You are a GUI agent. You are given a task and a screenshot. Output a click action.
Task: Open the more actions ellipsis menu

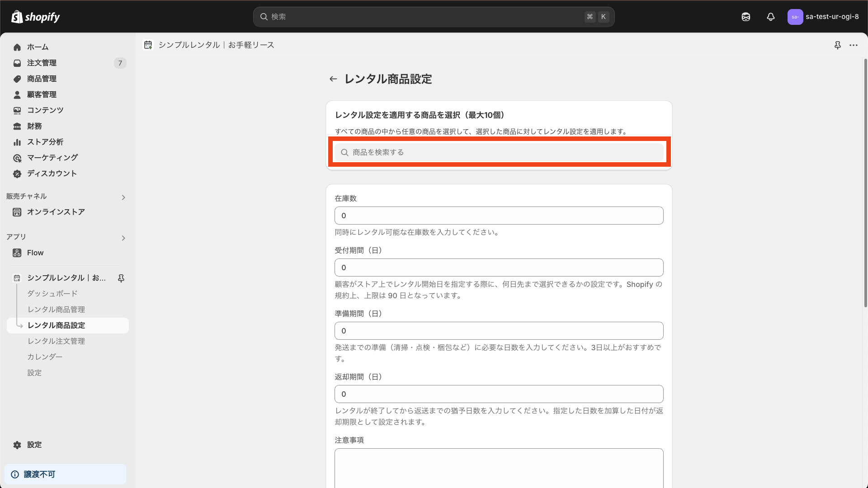coord(854,45)
